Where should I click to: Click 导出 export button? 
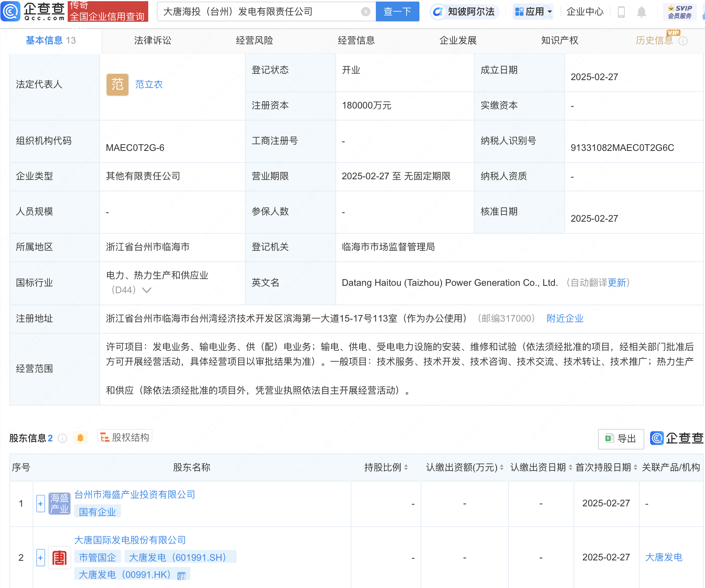(621, 439)
